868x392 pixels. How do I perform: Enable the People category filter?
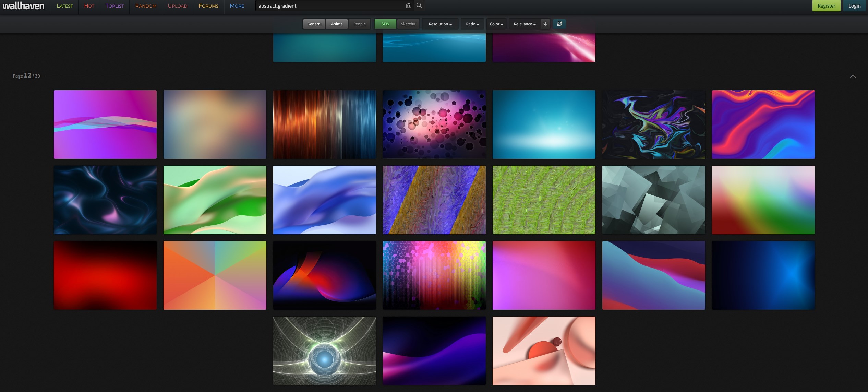coord(359,24)
